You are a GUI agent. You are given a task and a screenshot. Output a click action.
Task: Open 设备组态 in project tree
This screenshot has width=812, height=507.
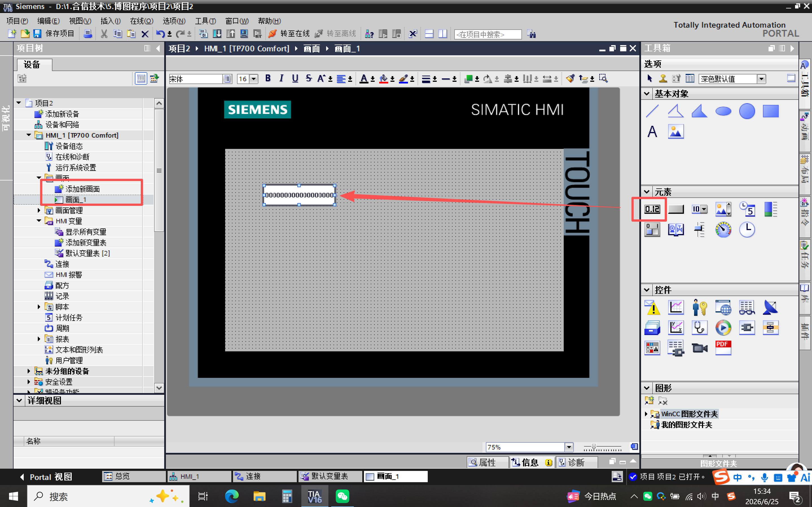[x=69, y=146]
